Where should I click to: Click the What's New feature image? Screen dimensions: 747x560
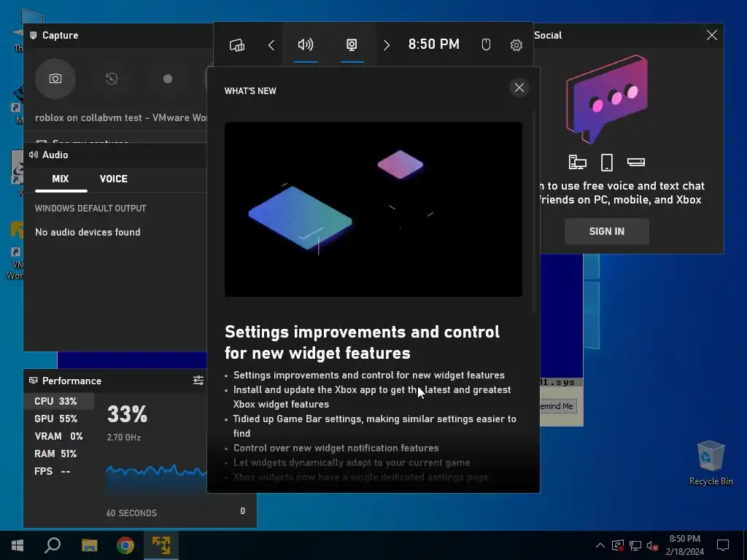point(373,209)
